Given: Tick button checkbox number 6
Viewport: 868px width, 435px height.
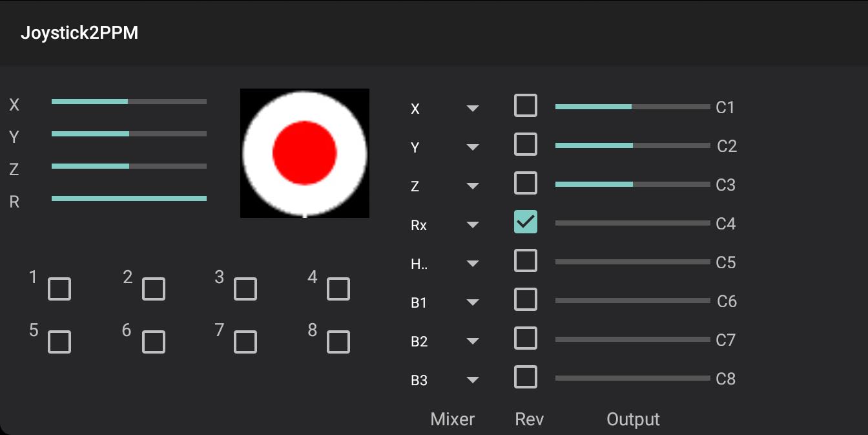Looking at the screenshot, I should click(x=154, y=342).
